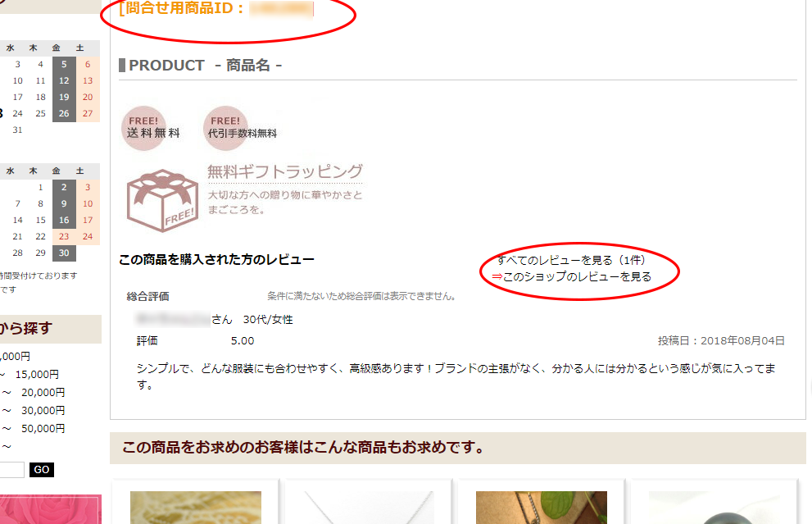The image size is (812, 524).
Task: Select the 20,000円 price range link
Action: 43,392
